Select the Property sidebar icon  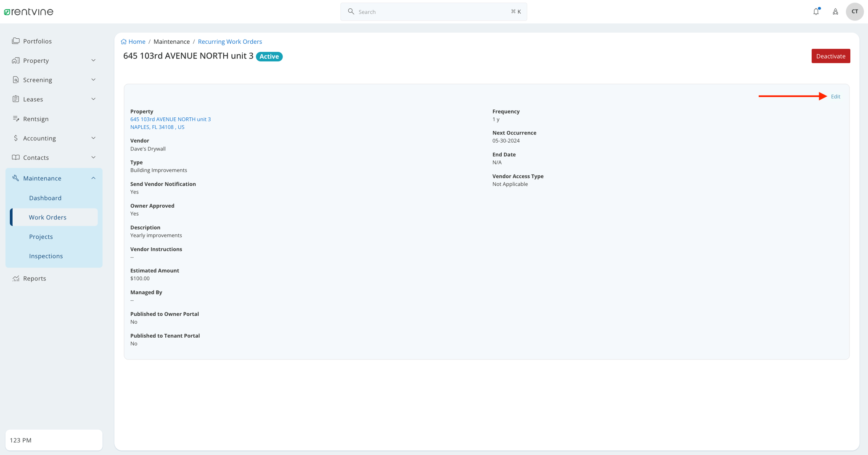coord(16,60)
